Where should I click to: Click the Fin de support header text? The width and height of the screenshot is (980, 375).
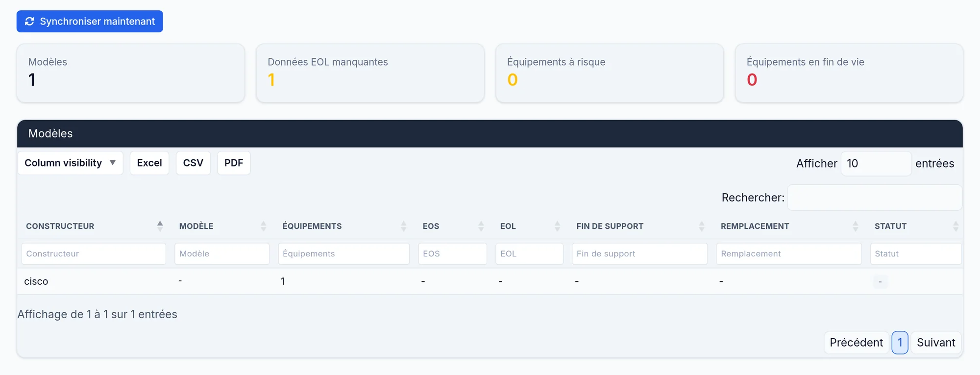[x=610, y=226]
